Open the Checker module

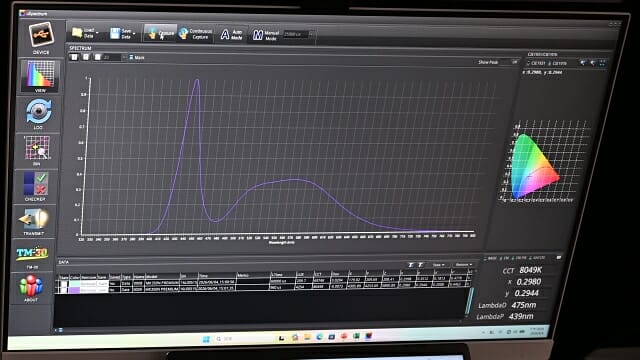[x=36, y=186]
